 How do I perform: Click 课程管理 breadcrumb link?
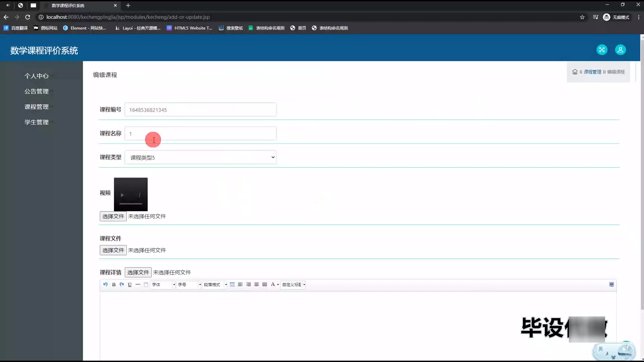pyautogui.click(x=592, y=72)
